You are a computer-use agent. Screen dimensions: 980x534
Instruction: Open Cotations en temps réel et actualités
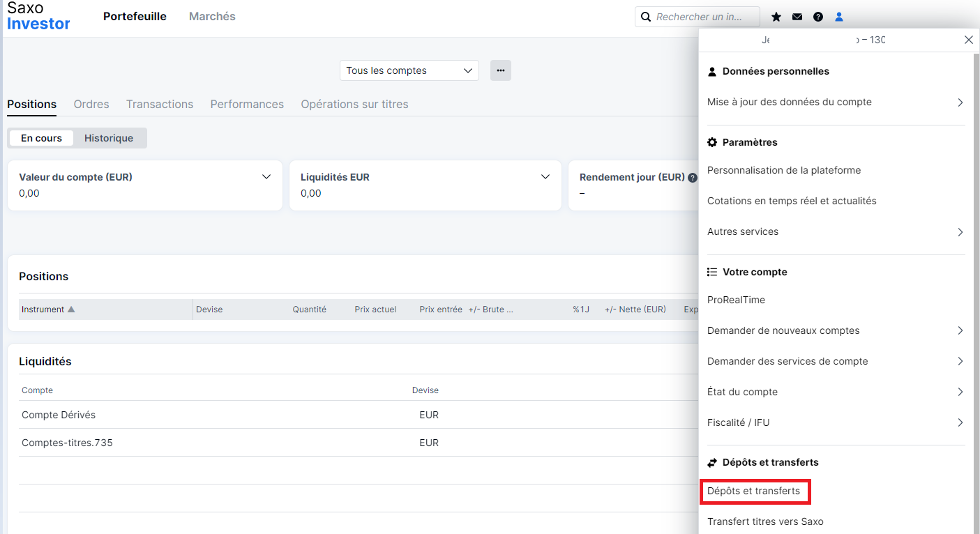pyautogui.click(x=792, y=201)
